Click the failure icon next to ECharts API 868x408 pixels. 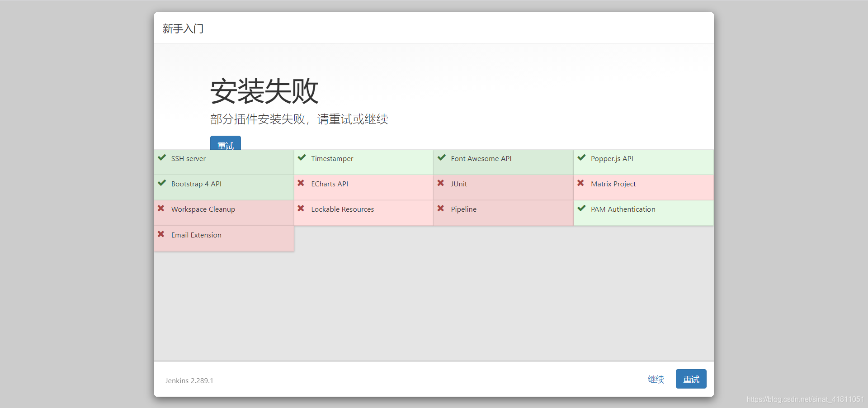tap(301, 184)
